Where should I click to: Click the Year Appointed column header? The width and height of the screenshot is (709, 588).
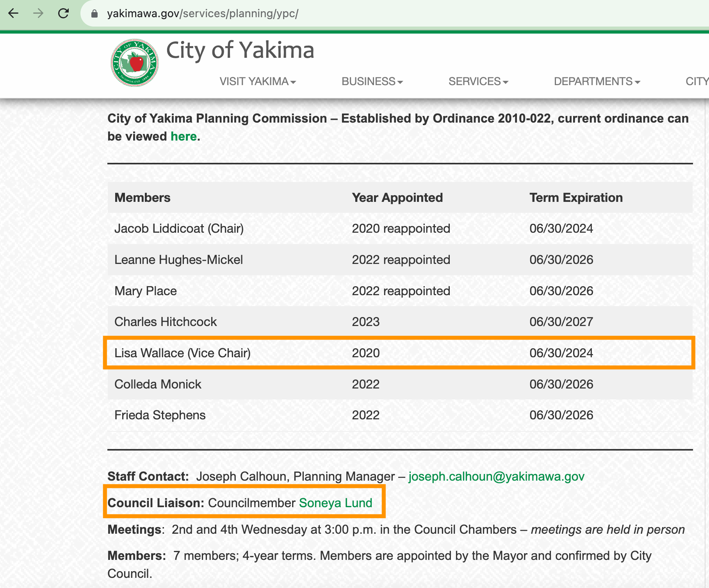(x=397, y=198)
